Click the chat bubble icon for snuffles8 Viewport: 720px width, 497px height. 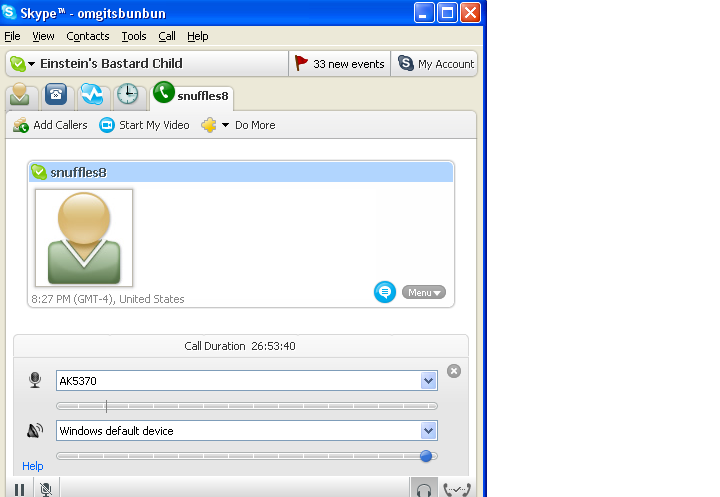click(x=384, y=292)
